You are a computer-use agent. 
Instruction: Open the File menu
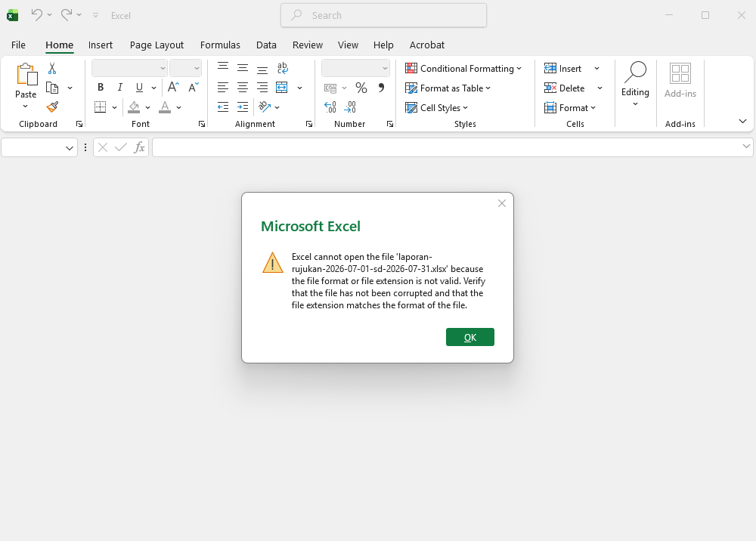pyautogui.click(x=18, y=45)
